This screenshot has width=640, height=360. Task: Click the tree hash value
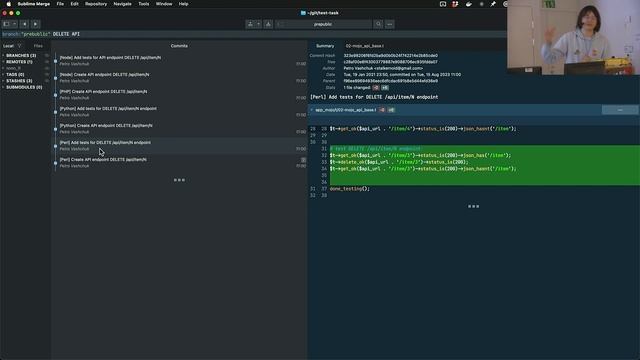click(x=390, y=62)
